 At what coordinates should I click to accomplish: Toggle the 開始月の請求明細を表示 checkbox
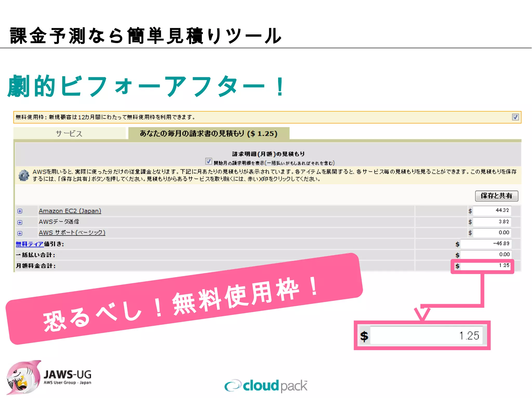coord(208,161)
